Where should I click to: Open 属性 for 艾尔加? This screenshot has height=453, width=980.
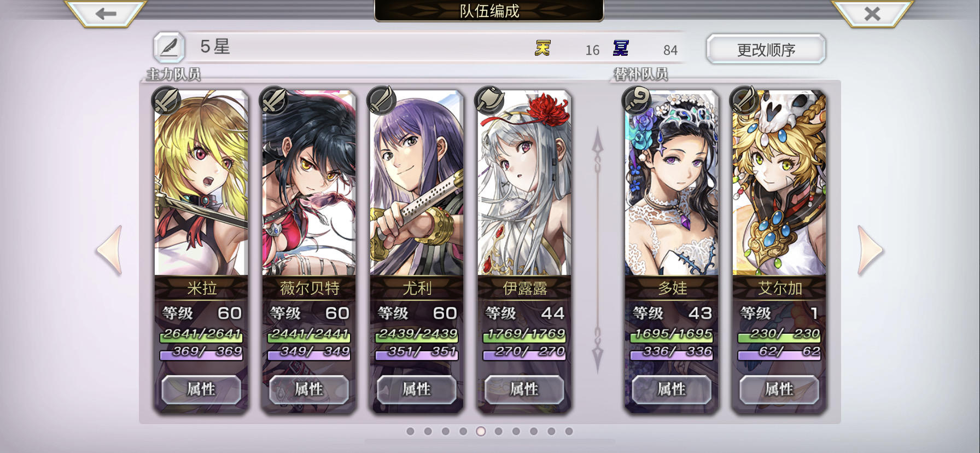779,390
